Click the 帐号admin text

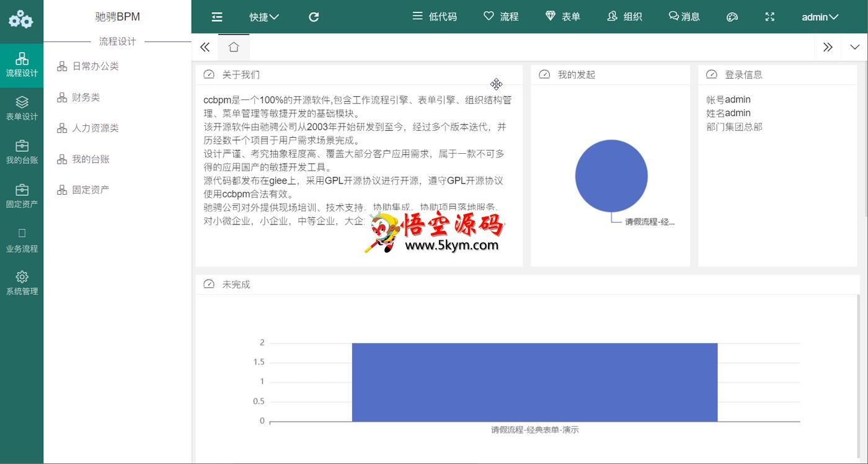click(x=728, y=99)
